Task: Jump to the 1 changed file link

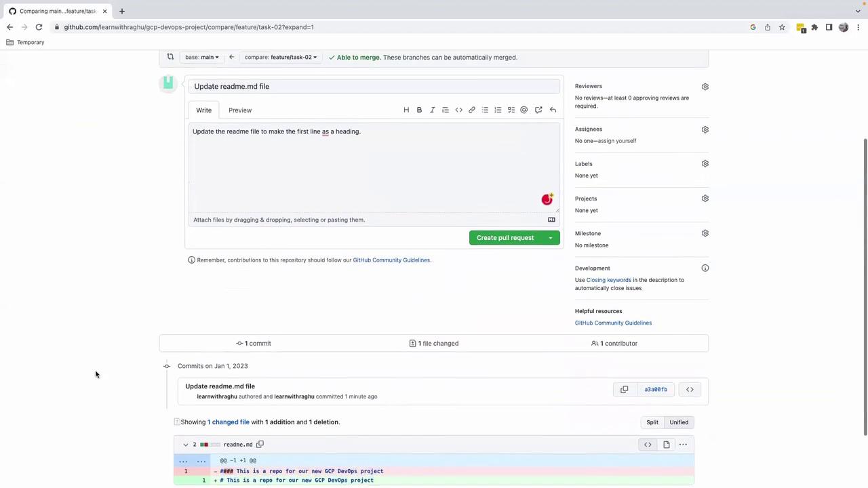Action: pyautogui.click(x=229, y=422)
